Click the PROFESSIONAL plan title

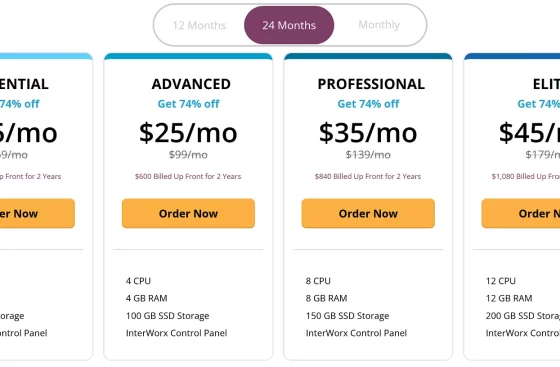(371, 84)
